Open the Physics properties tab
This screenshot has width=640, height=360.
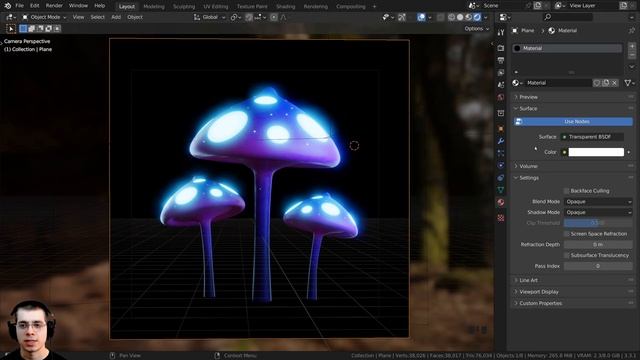tap(501, 165)
